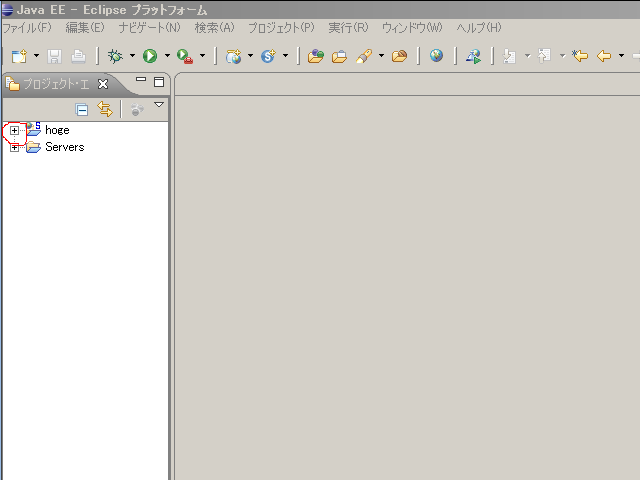Click the Eclipse window title icon

pos(7,9)
